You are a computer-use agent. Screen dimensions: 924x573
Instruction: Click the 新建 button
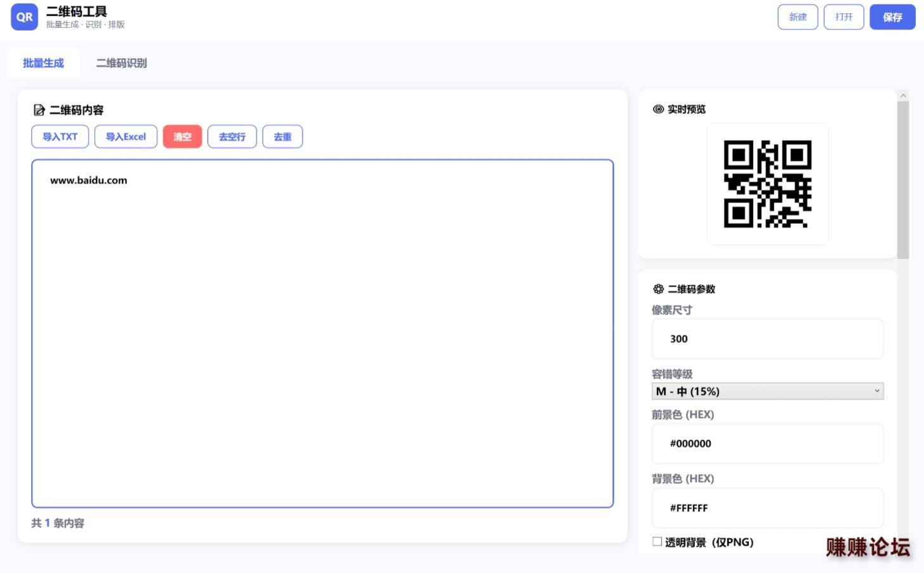pos(798,17)
